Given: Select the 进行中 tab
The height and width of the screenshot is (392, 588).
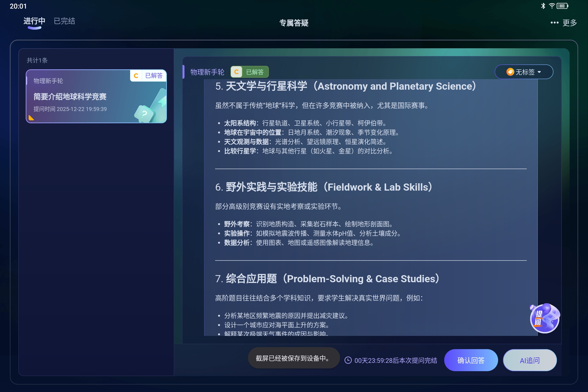Looking at the screenshot, I should coord(34,21).
